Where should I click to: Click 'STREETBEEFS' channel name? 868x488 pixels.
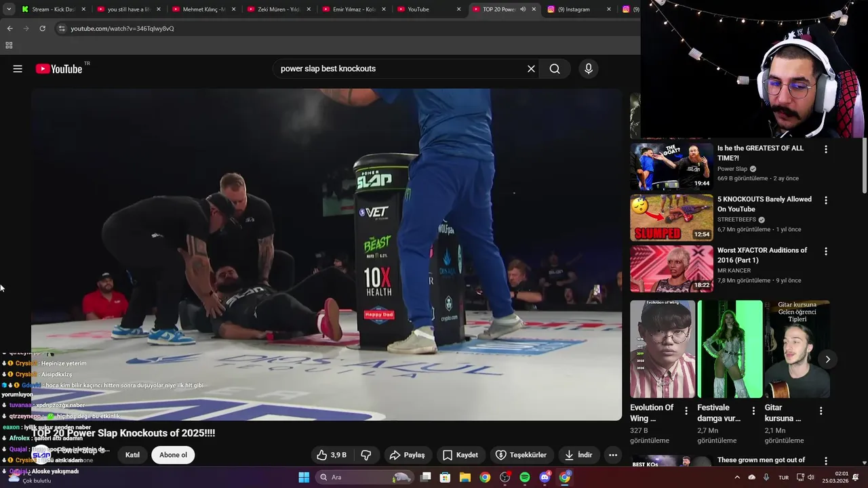[736, 220]
